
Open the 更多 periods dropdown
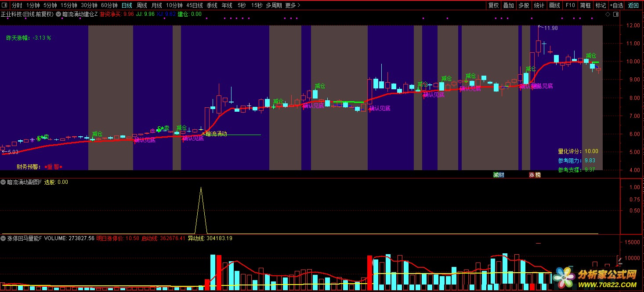[x=292, y=5]
